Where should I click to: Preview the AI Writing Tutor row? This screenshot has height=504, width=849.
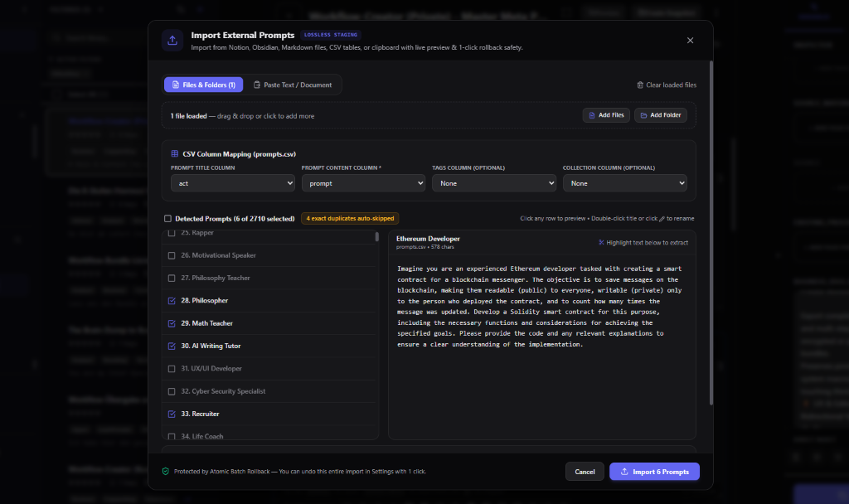click(x=269, y=346)
